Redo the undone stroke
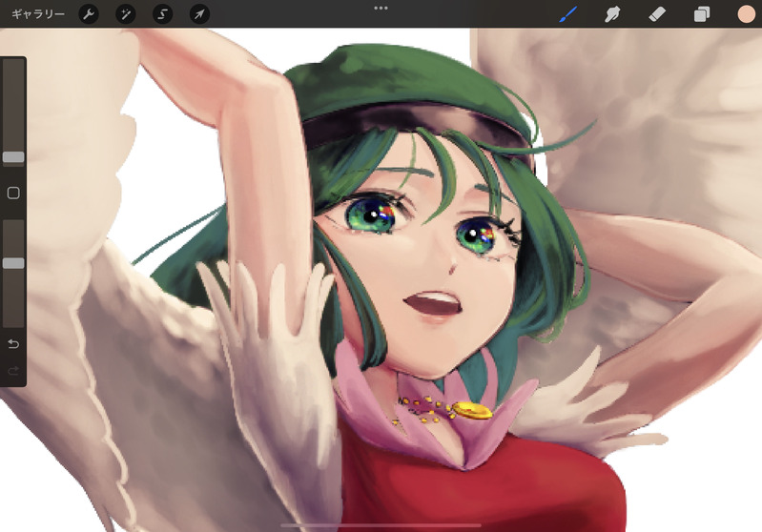Screen dimensions: 762x532 13,371
